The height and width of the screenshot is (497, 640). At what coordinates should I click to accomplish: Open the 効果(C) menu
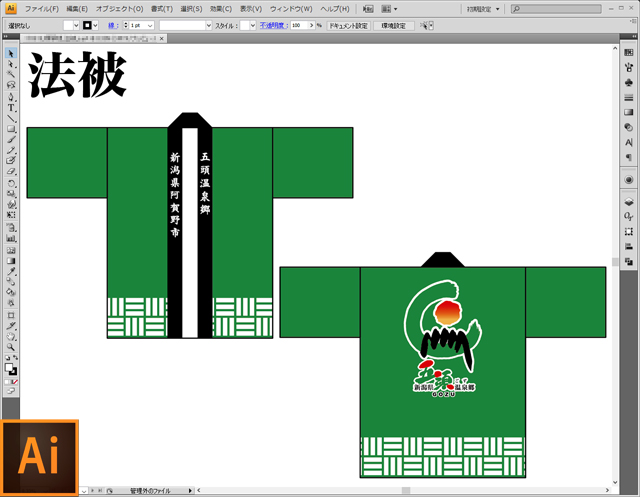221,9
